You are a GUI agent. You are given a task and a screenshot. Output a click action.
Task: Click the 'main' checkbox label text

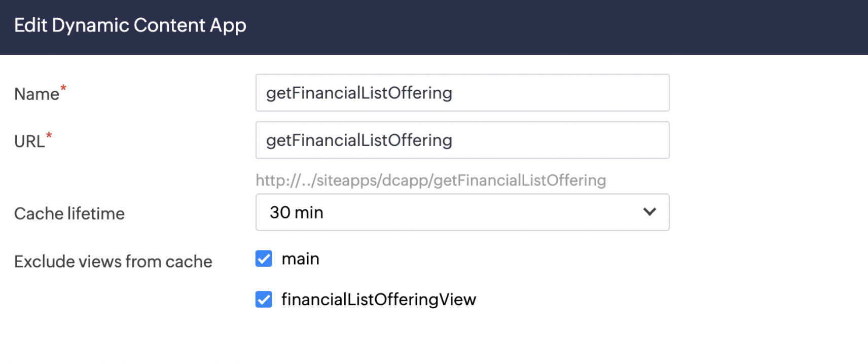[x=300, y=259]
